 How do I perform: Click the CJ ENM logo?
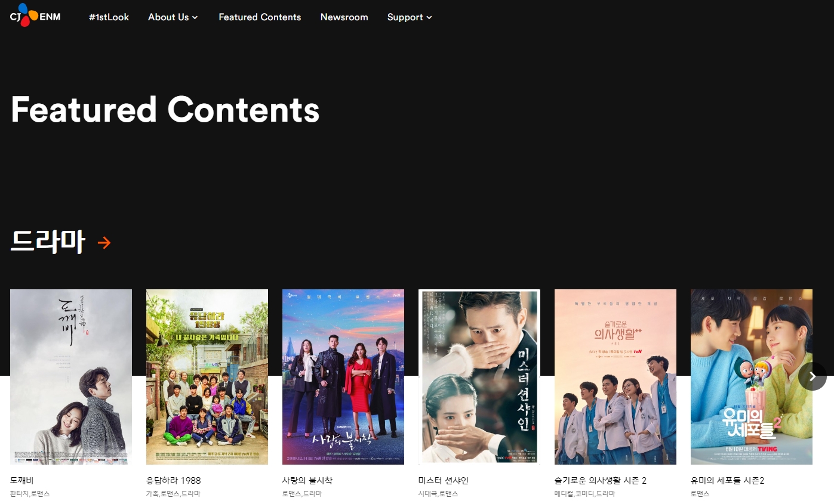[x=35, y=15]
